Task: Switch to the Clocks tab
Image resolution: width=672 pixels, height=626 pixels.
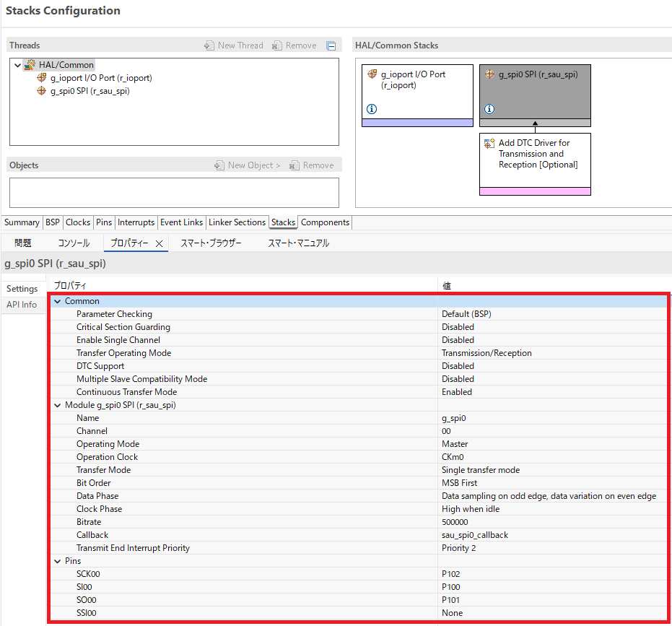Action: 78,222
